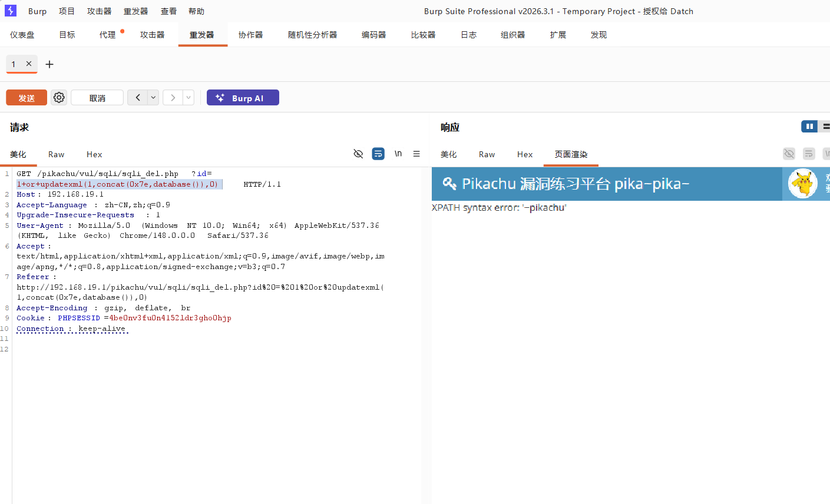Open the 帮助 menu
The height and width of the screenshot is (504, 830).
(x=196, y=11)
